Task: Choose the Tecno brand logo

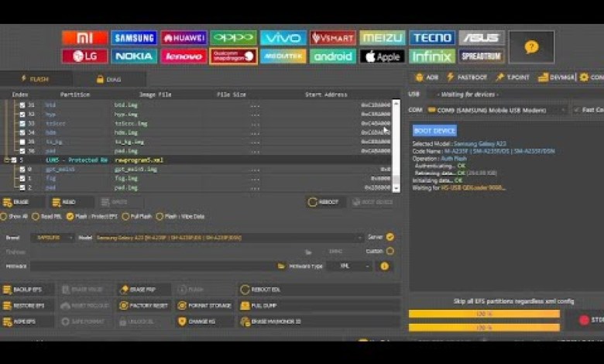Action: (432, 38)
